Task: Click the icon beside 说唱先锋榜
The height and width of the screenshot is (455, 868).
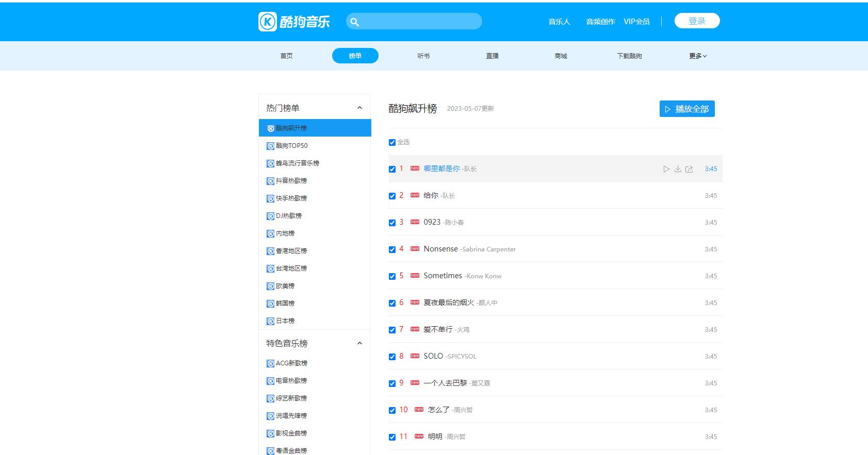Action: click(x=270, y=416)
